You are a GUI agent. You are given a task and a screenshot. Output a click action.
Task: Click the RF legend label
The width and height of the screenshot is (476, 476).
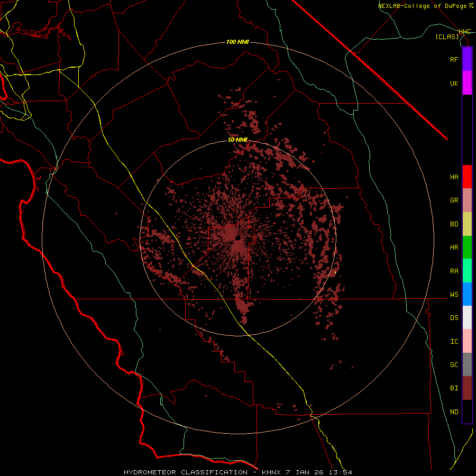(454, 59)
